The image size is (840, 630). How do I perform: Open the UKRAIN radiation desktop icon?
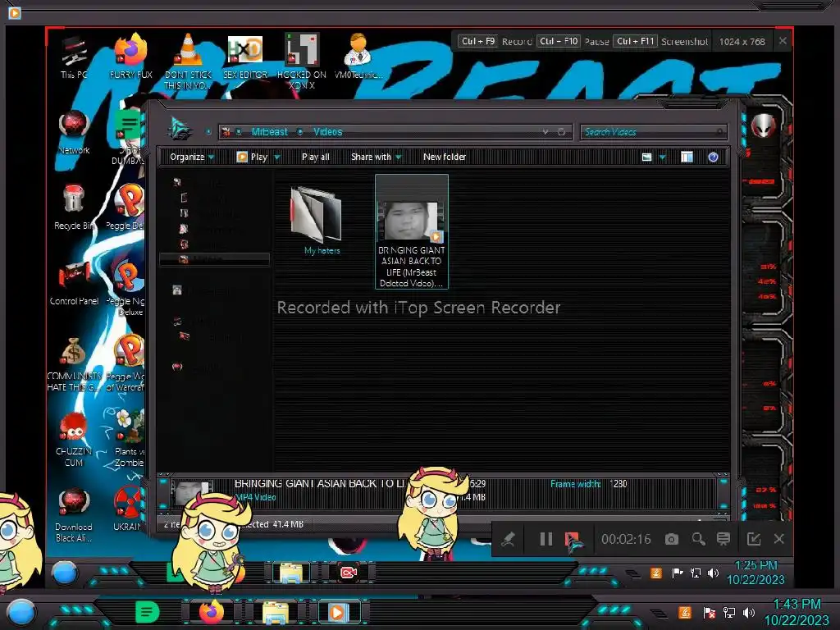click(x=128, y=509)
